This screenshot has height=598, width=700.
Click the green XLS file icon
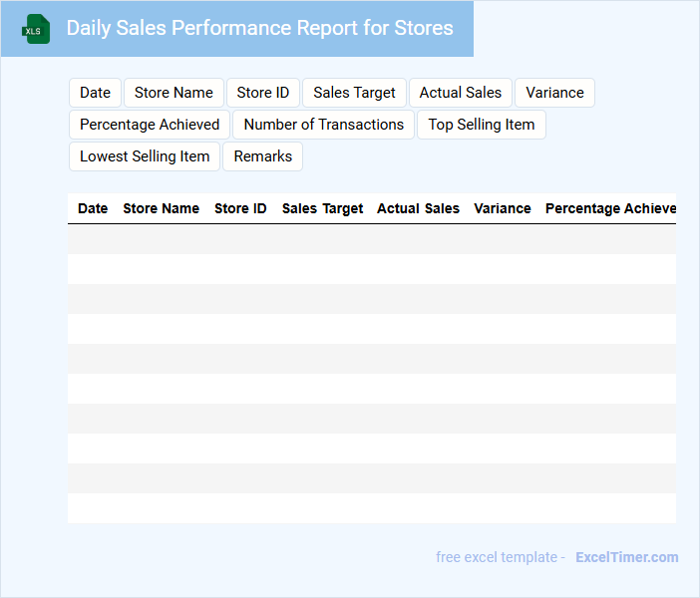coord(37,29)
